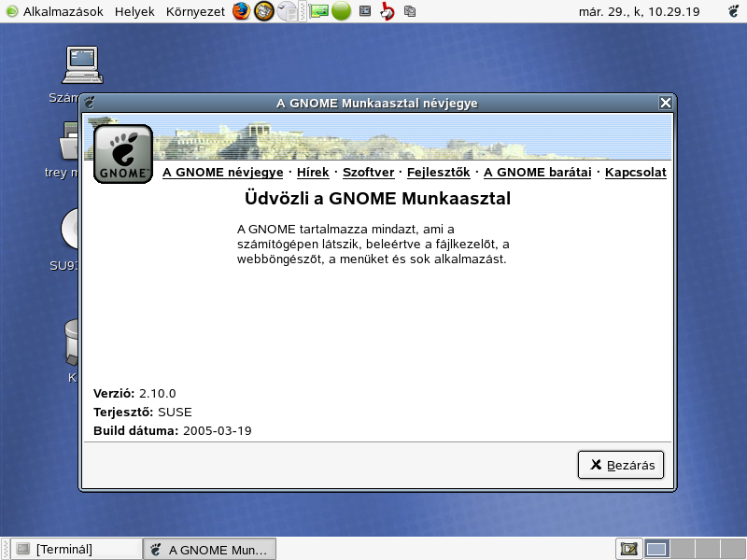Open Beagle search dog icon

[x=388, y=11]
